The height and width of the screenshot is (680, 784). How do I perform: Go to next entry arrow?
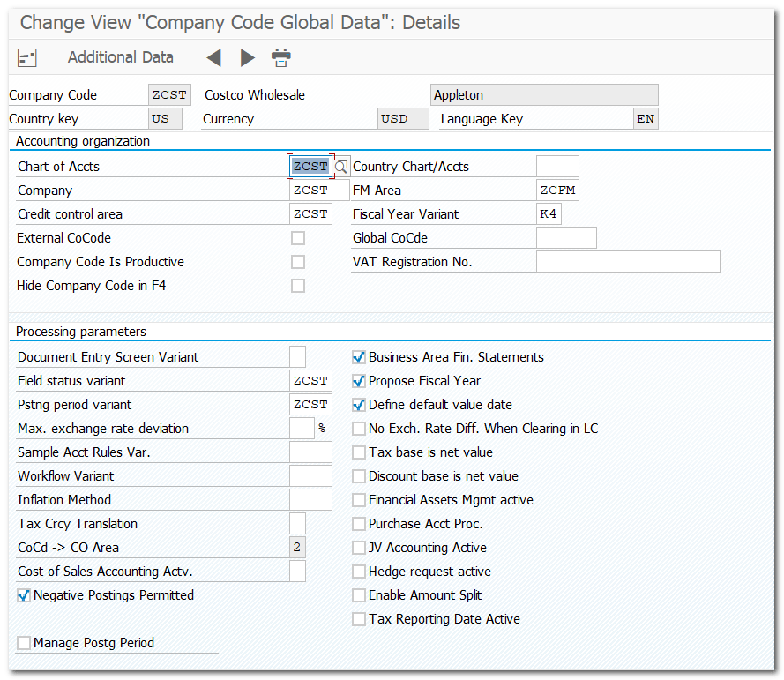click(248, 58)
